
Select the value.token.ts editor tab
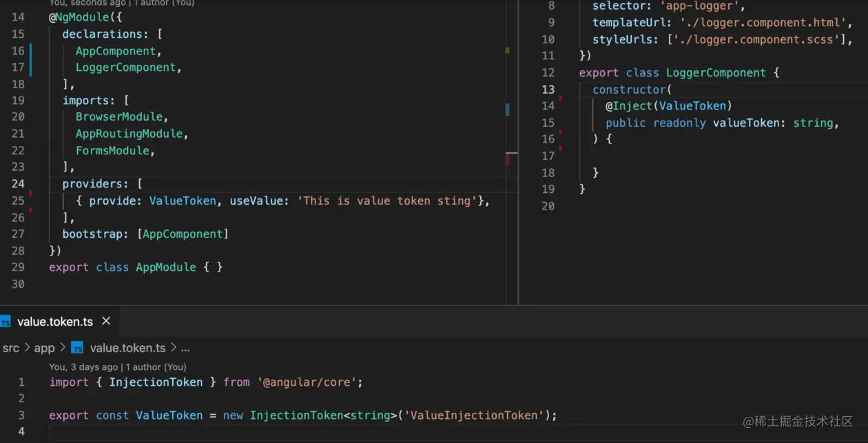click(x=55, y=321)
